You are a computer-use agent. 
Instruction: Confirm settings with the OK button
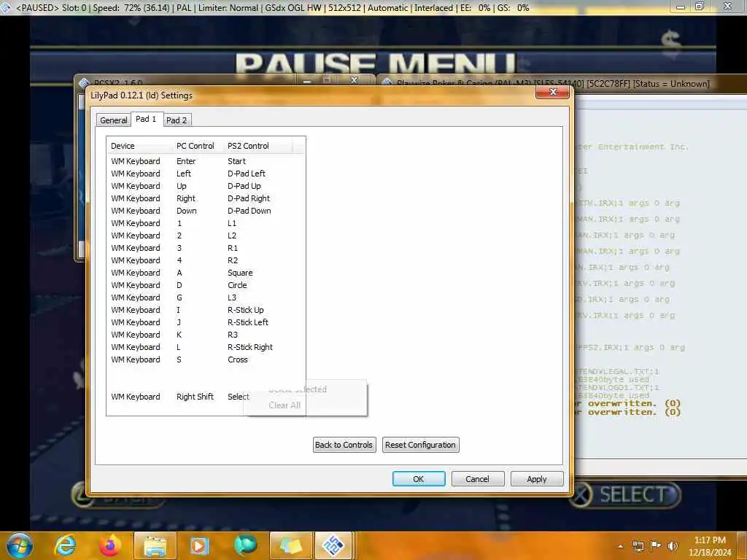tap(418, 479)
